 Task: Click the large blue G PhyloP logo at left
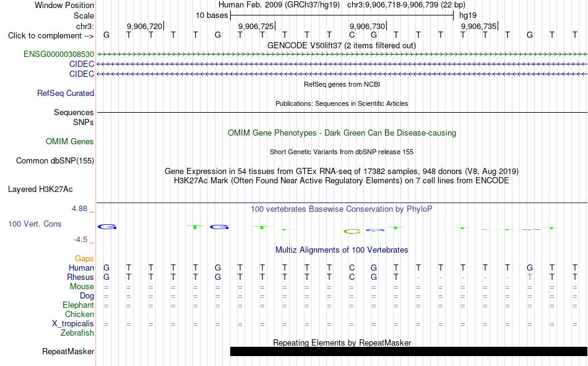[107, 227]
